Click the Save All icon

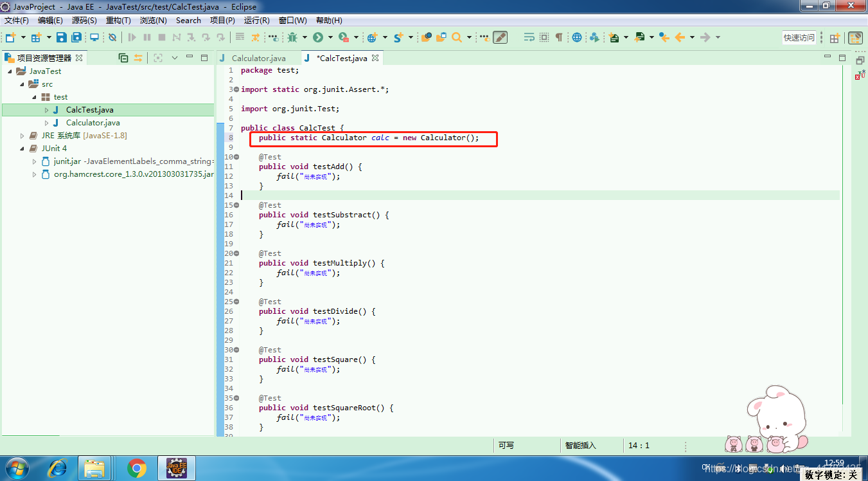coord(77,37)
